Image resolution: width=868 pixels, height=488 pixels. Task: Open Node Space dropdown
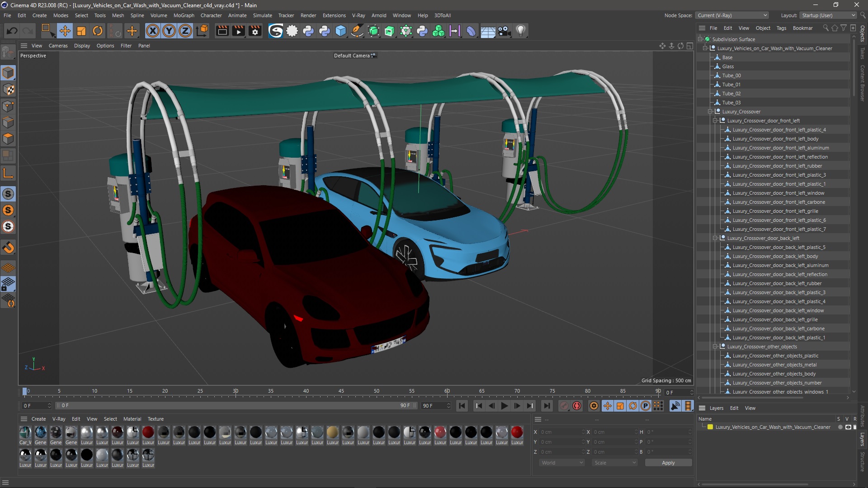731,15
